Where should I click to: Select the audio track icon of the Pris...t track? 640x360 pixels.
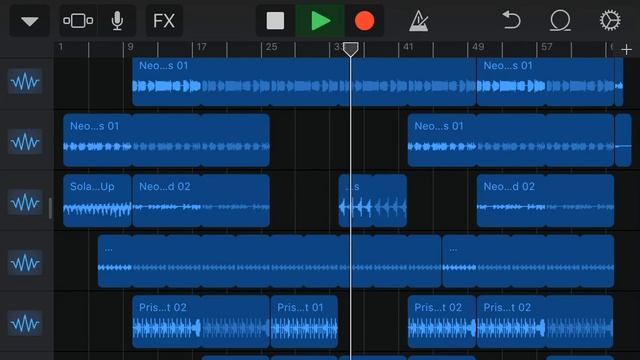(x=25, y=323)
